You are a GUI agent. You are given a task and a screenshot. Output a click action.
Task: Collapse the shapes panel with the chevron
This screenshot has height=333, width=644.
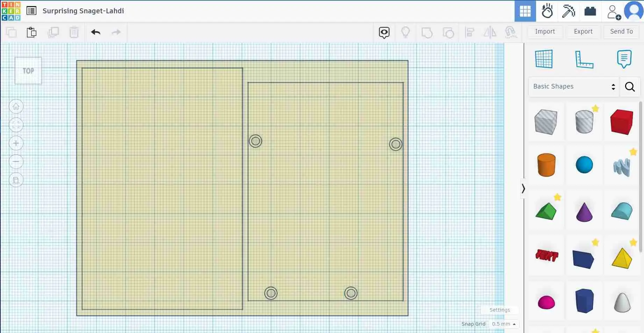[x=523, y=189]
